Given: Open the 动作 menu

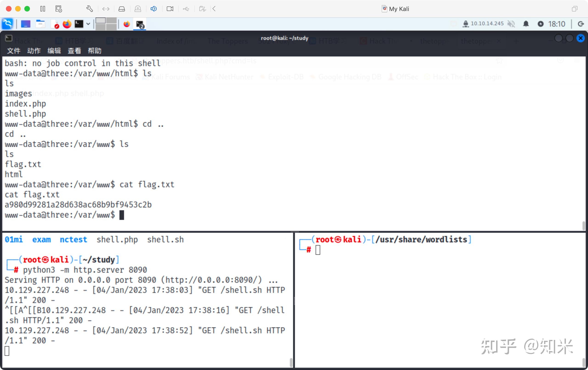Looking at the screenshot, I should pyautogui.click(x=34, y=51).
